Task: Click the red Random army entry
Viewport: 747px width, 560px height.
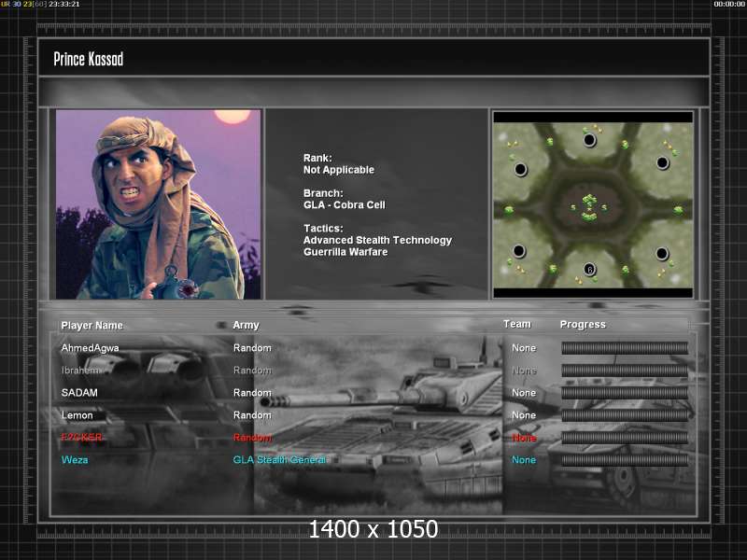Action: click(252, 438)
